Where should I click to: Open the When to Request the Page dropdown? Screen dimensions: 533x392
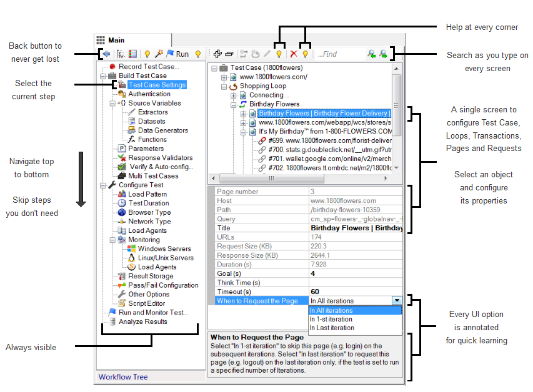396,300
